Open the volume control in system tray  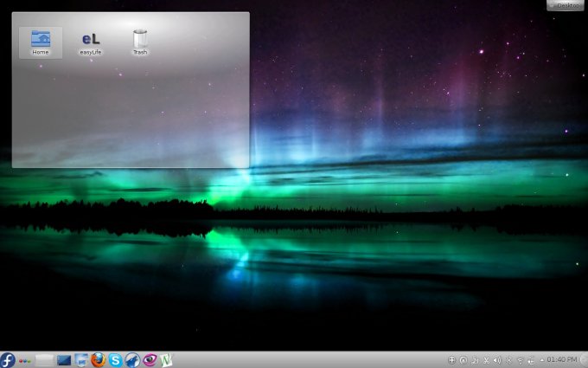click(x=497, y=359)
